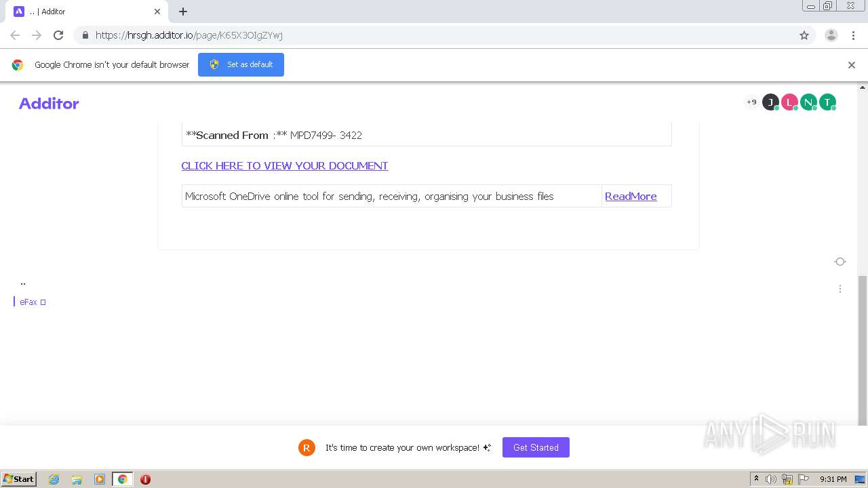Open a new browser tab
The width and height of the screenshot is (868, 488).
(183, 12)
